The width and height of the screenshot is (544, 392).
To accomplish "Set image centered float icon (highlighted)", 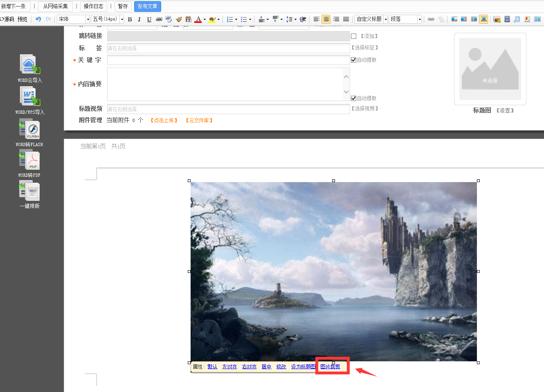I will click(x=483, y=19).
